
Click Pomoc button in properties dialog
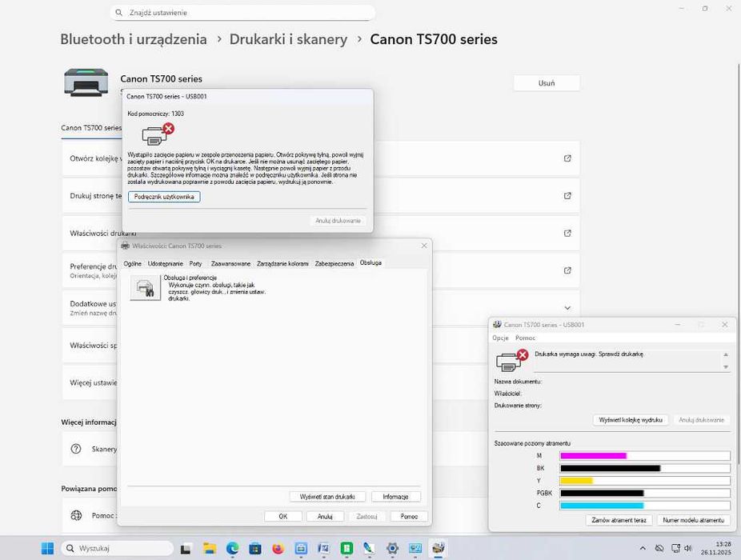click(409, 517)
